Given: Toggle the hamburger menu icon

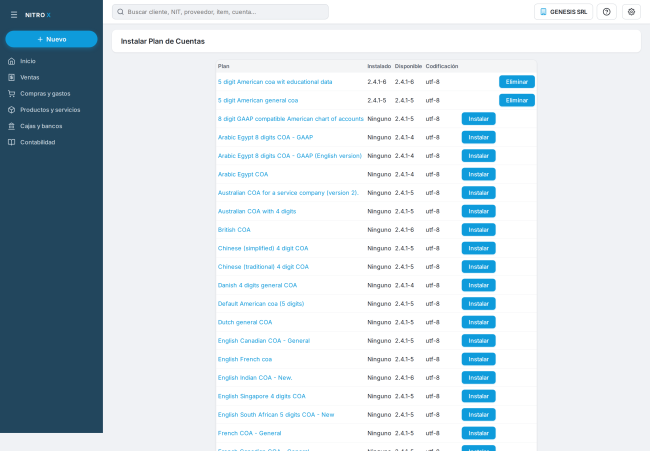Looking at the screenshot, I should (x=14, y=15).
